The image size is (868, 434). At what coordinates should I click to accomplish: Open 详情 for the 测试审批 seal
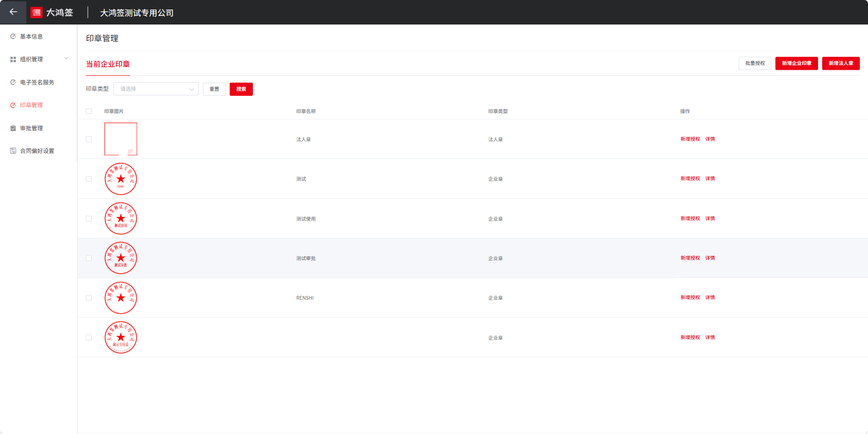[x=710, y=258]
